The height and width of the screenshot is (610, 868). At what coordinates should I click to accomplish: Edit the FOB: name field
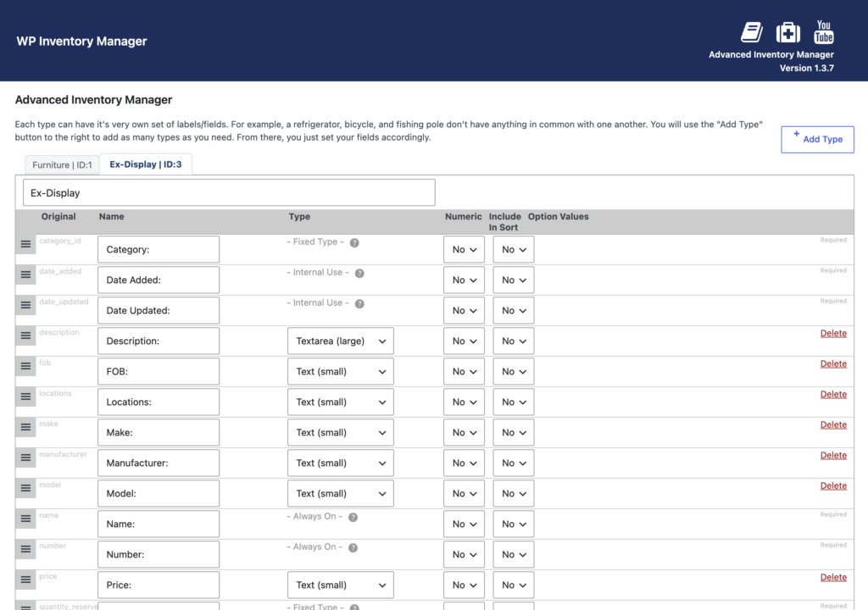coord(159,371)
